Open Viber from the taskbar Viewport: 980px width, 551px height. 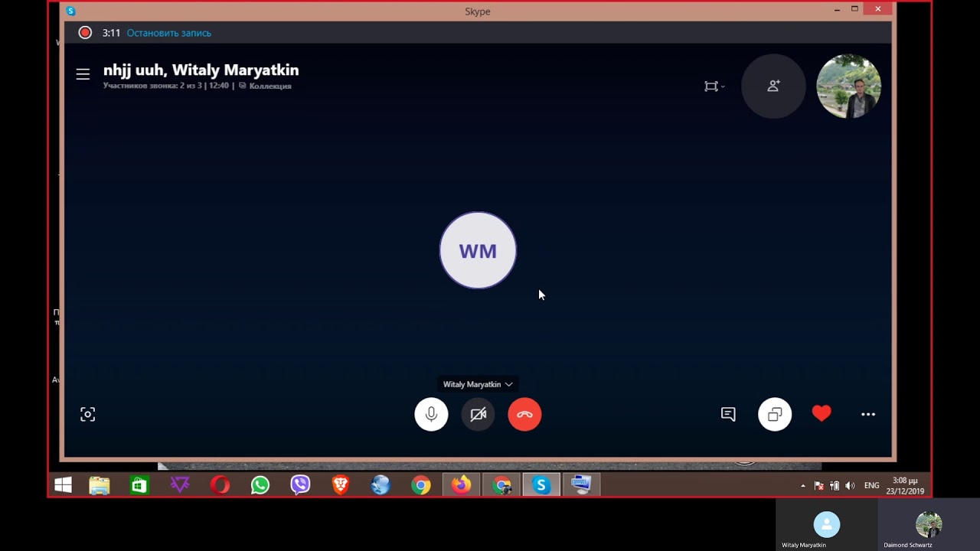(300, 485)
